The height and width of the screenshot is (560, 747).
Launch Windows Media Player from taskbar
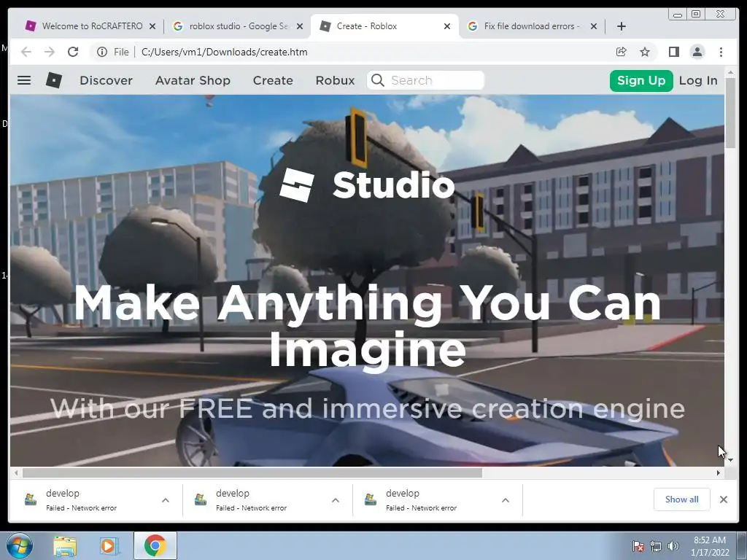[109, 546]
